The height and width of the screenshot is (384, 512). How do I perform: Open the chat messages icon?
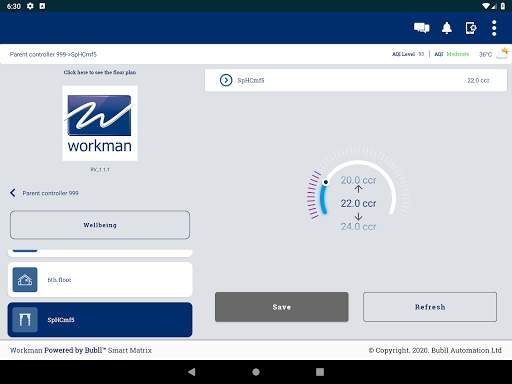click(422, 28)
